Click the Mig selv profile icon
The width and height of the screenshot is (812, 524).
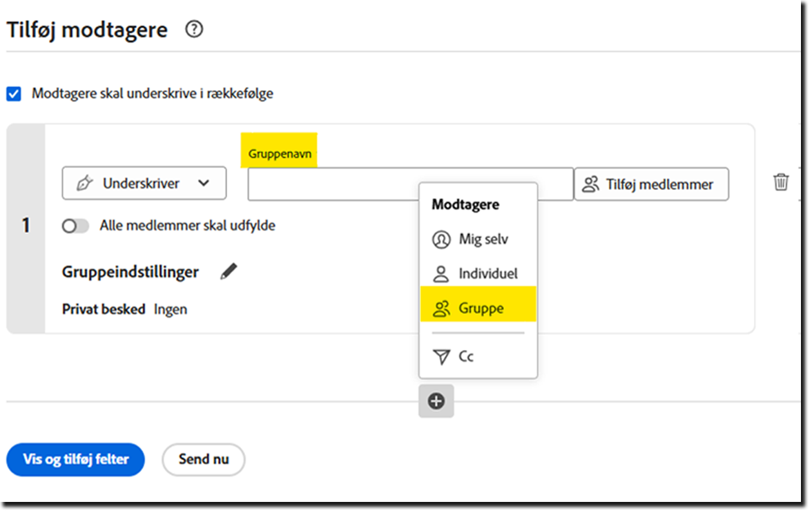(x=441, y=240)
